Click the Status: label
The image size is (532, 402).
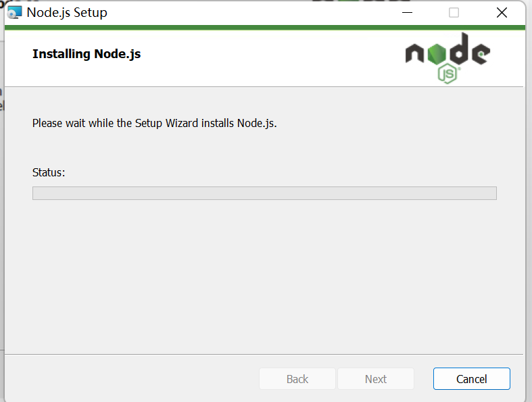tap(49, 172)
